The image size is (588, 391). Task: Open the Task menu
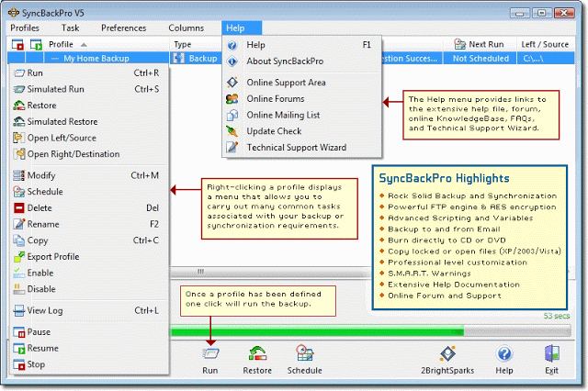[71, 28]
